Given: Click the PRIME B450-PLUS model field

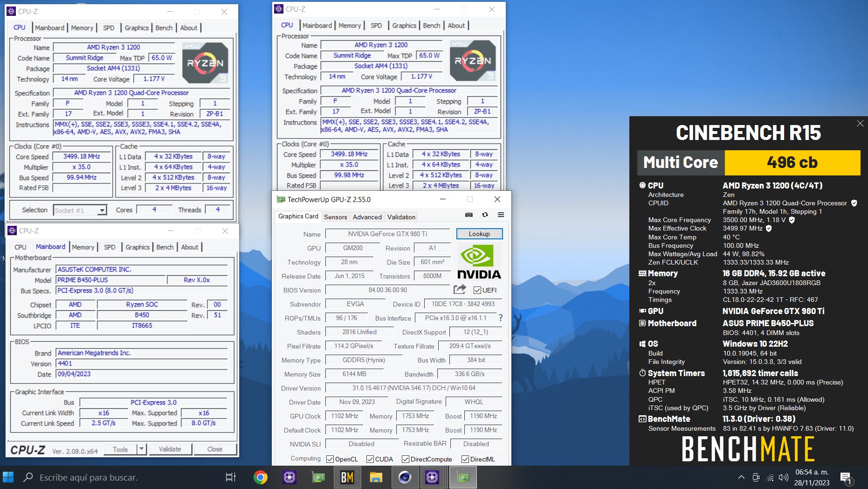Looking at the screenshot, I should coord(111,280).
